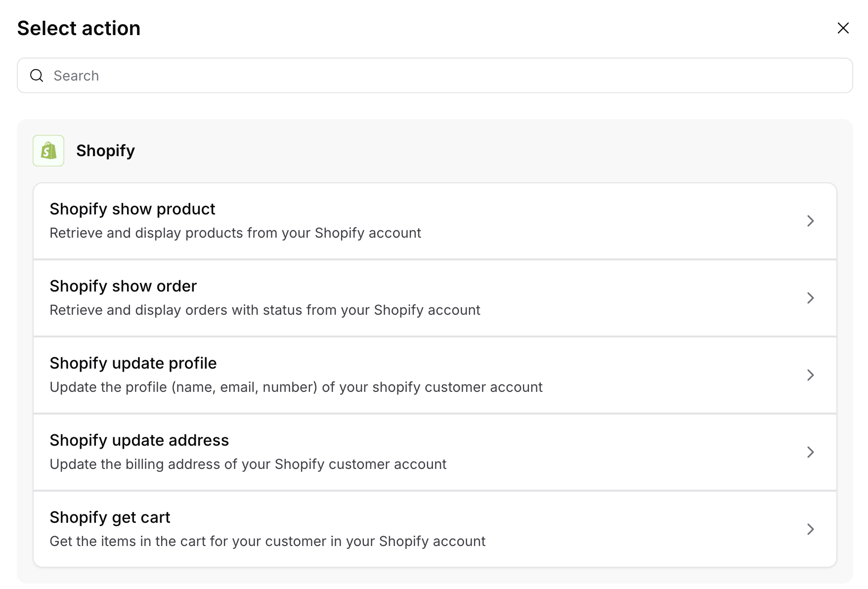Click the chevron beside Shopify update address
Image resolution: width=868 pixels, height=589 pixels.
click(x=810, y=452)
